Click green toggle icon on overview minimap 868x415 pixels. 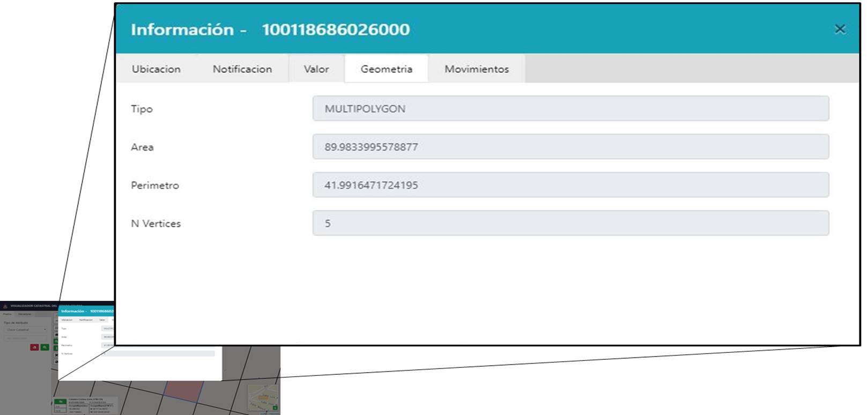click(276, 408)
